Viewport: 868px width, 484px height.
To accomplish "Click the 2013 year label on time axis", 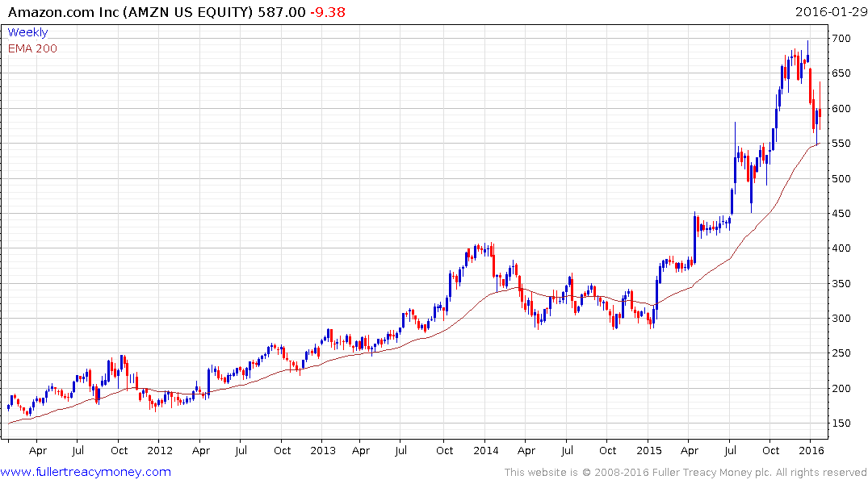I will [x=323, y=450].
